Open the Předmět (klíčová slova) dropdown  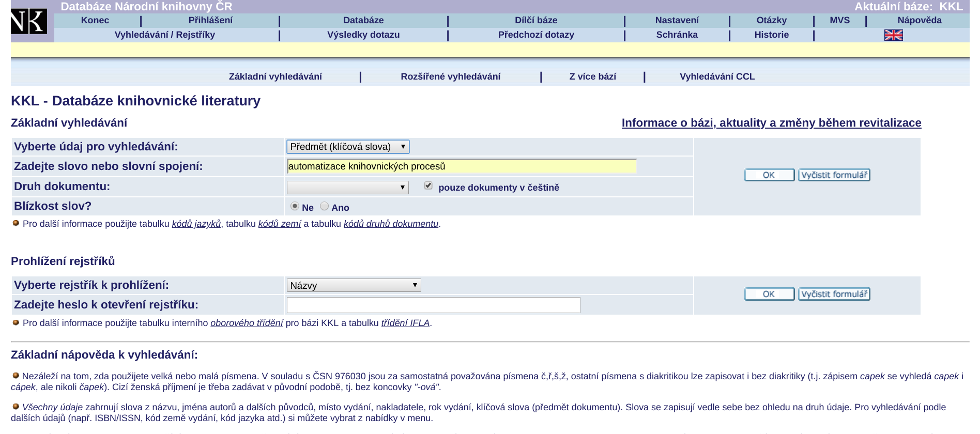[348, 147]
